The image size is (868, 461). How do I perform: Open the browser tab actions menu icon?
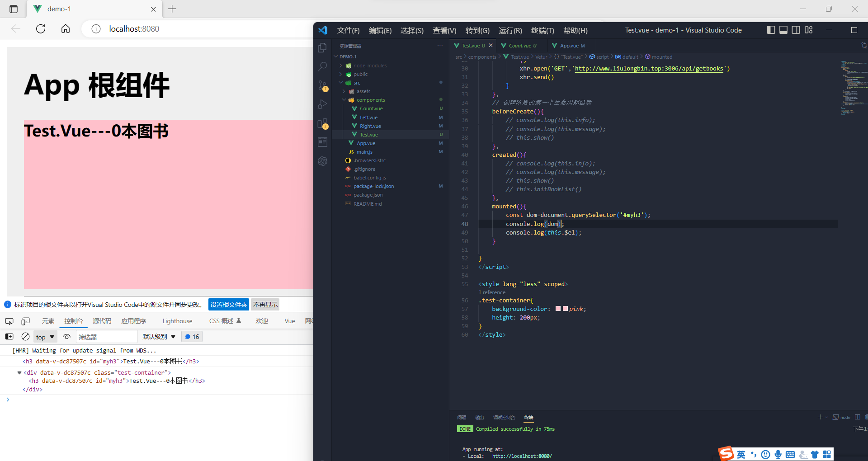coord(14,9)
